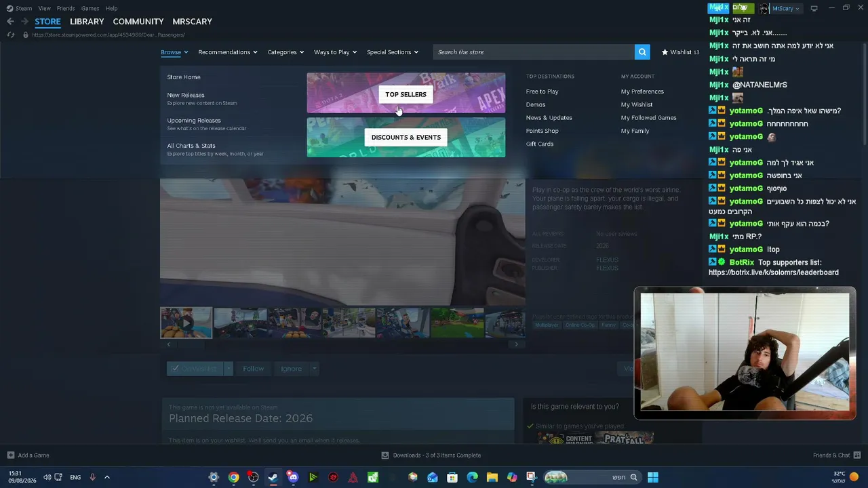
Task: Open the Points Shop link
Action: pyautogui.click(x=542, y=131)
